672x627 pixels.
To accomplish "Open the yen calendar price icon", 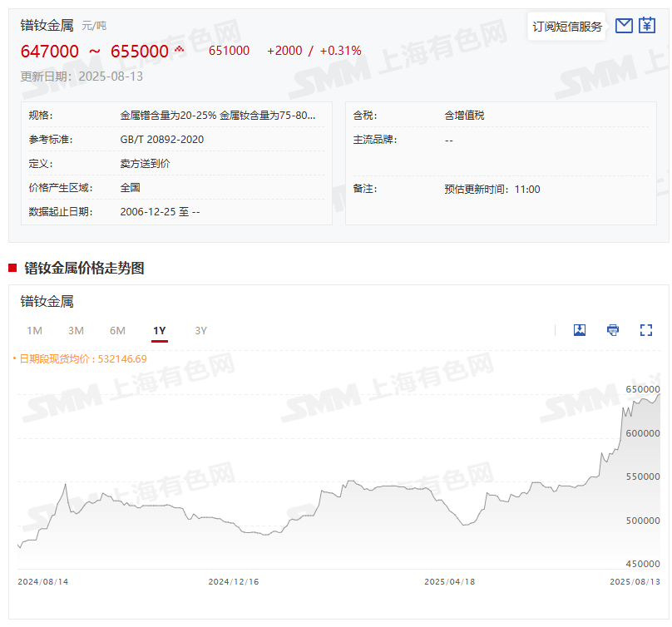I will point(647,26).
